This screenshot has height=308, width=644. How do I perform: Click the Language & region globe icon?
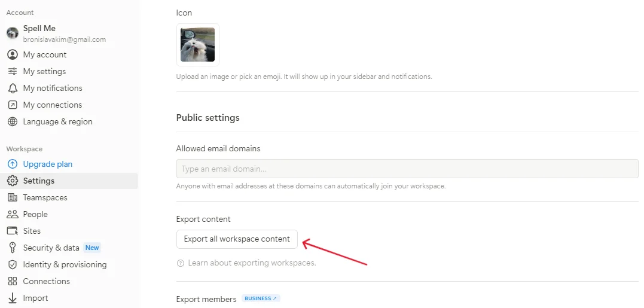coord(12,121)
